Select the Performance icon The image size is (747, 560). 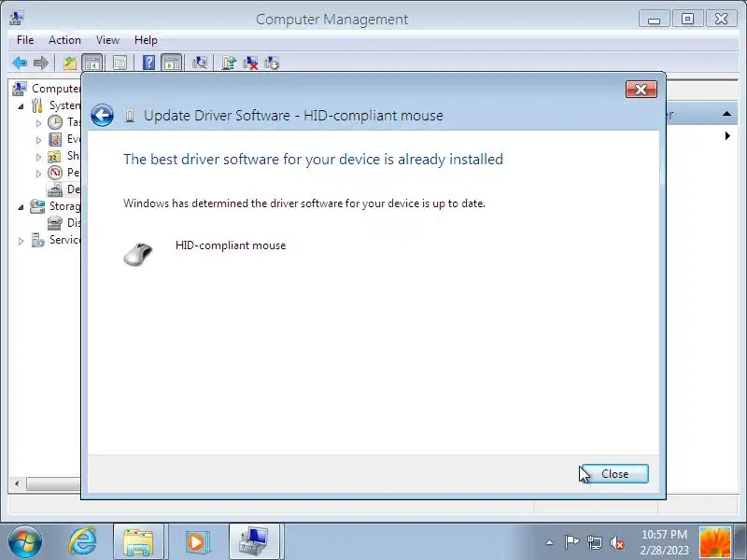tap(55, 173)
